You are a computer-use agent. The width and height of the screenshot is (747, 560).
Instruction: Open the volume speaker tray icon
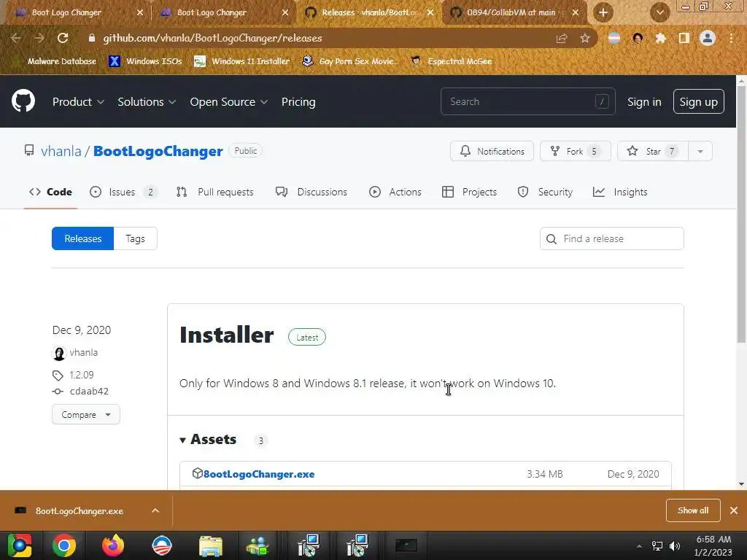(675, 545)
